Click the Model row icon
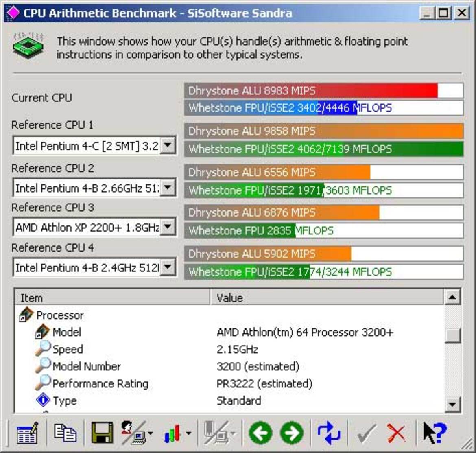This screenshot has width=476, height=453. point(42,332)
